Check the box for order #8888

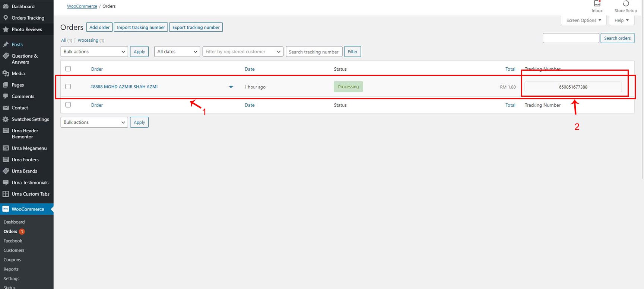click(68, 87)
